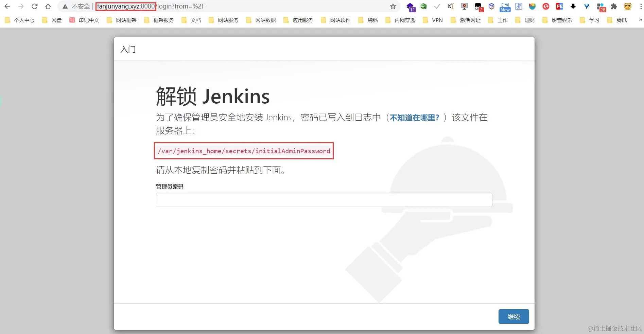Viewport: 644px width, 334px height.
Task: Open the 框架服务 bookmark folder
Action: [x=159, y=20]
